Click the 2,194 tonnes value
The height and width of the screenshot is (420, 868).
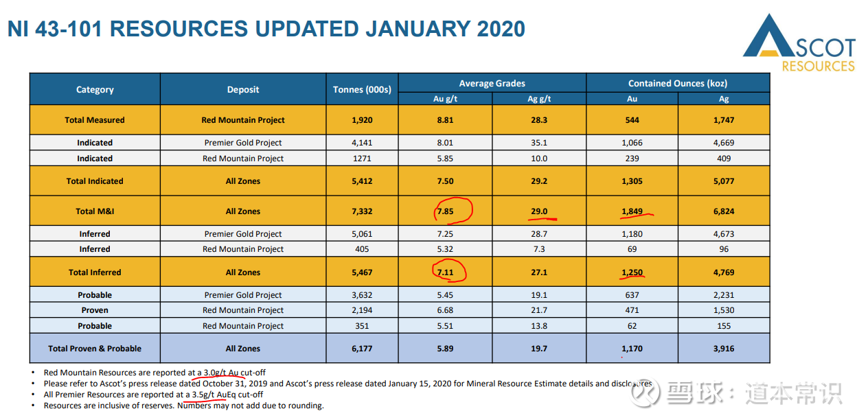pyautogui.click(x=362, y=310)
